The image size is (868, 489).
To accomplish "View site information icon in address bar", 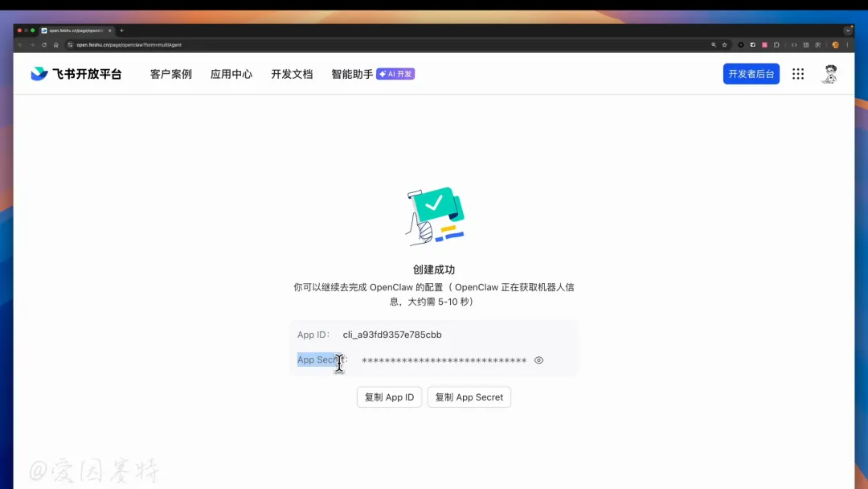I will pyautogui.click(x=70, y=45).
